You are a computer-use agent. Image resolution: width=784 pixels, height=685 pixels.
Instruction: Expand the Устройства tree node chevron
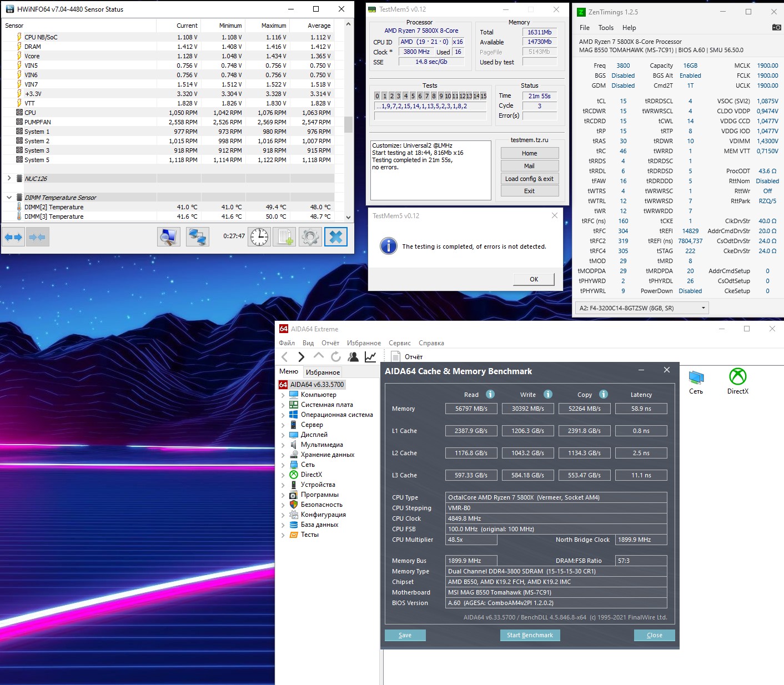pyautogui.click(x=283, y=485)
